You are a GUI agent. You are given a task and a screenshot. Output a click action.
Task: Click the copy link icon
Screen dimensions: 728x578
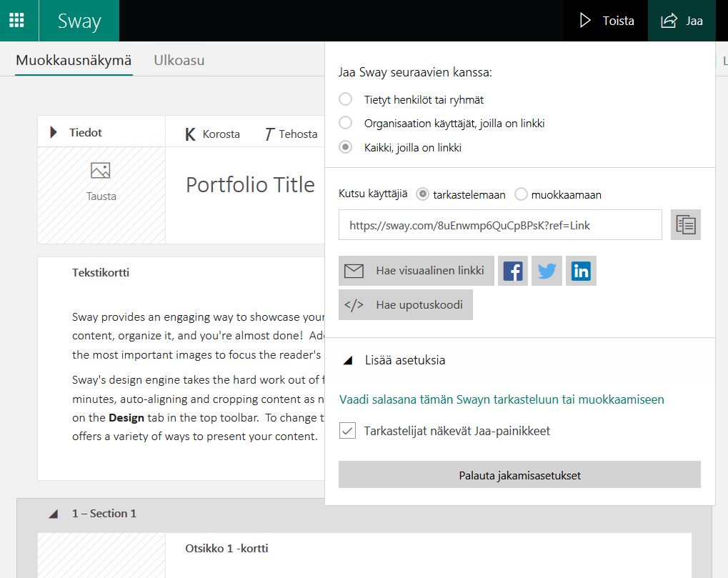[x=686, y=224]
